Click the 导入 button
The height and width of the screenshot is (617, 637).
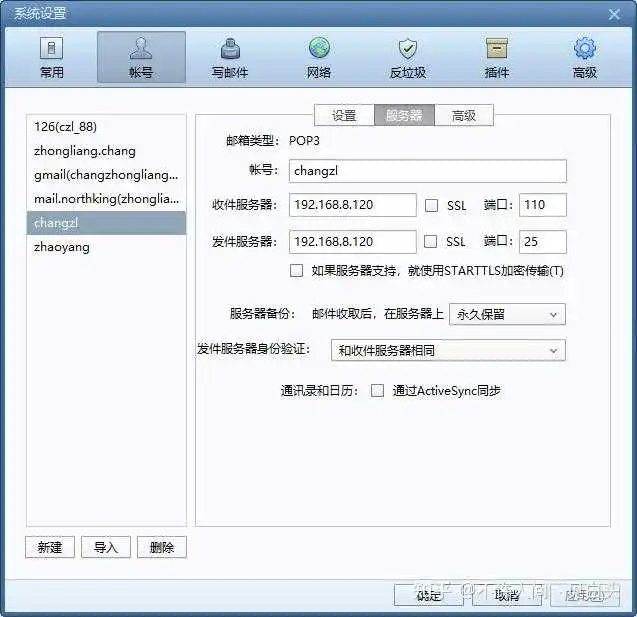click(106, 547)
